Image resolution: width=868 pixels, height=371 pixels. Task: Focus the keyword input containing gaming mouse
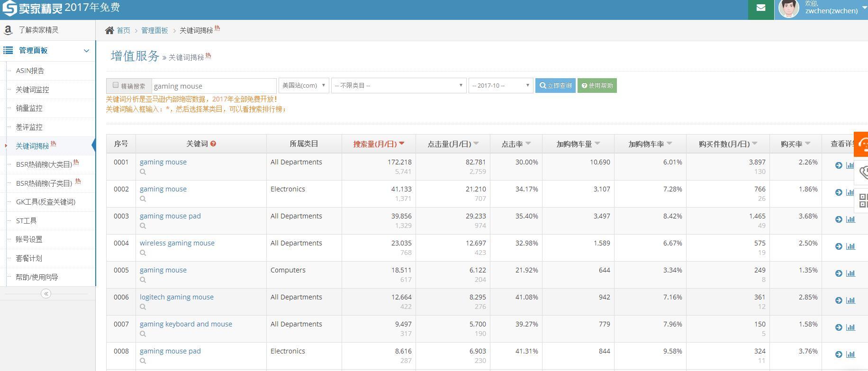click(x=214, y=86)
